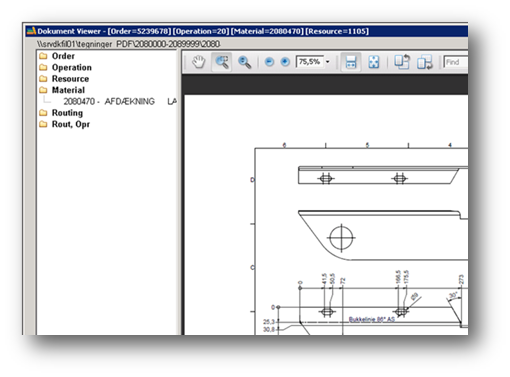Open the Order folder
This screenshot has height=377, width=510.
[x=63, y=56]
